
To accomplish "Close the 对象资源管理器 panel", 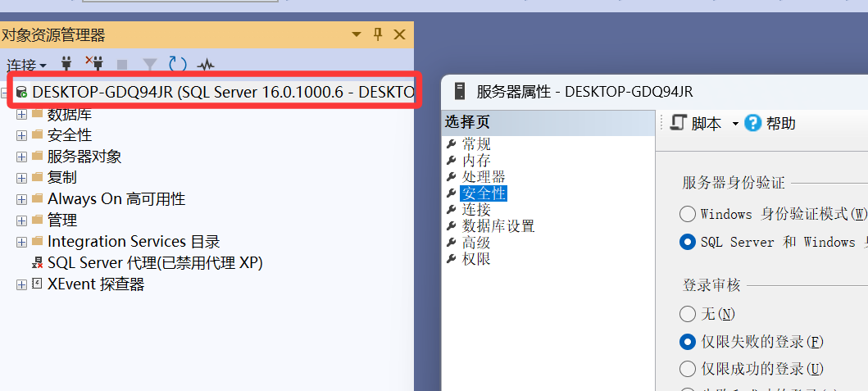I will click(x=399, y=35).
